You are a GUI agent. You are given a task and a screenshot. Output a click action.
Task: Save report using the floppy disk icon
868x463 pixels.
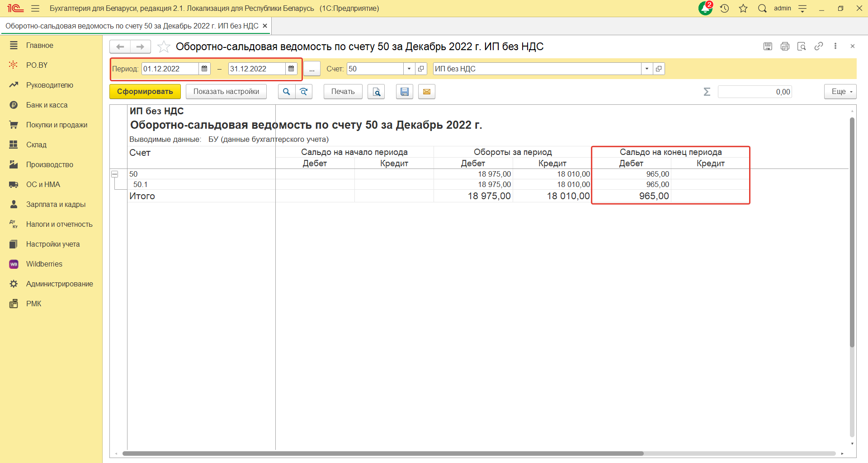[x=405, y=92]
